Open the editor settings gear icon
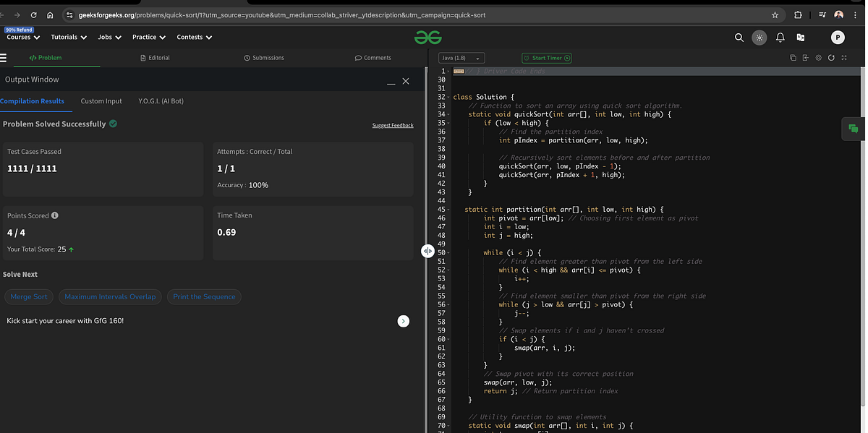The width and height of the screenshot is (868, 433). 819,58
